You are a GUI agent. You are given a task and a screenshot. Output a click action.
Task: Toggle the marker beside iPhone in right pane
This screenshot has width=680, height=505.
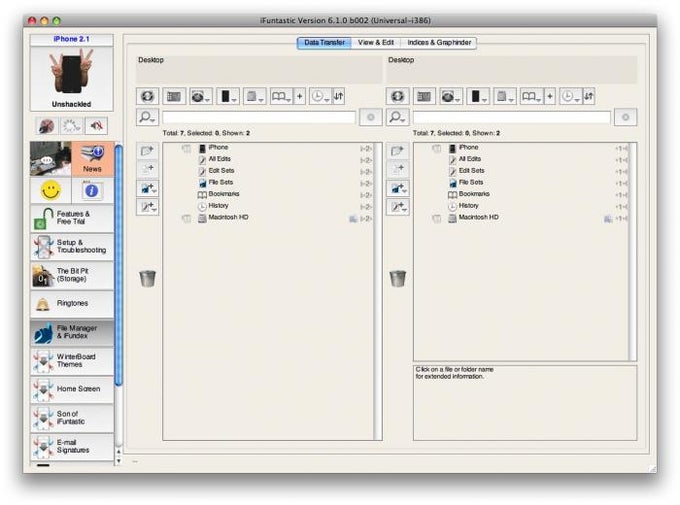click(437, 148)
